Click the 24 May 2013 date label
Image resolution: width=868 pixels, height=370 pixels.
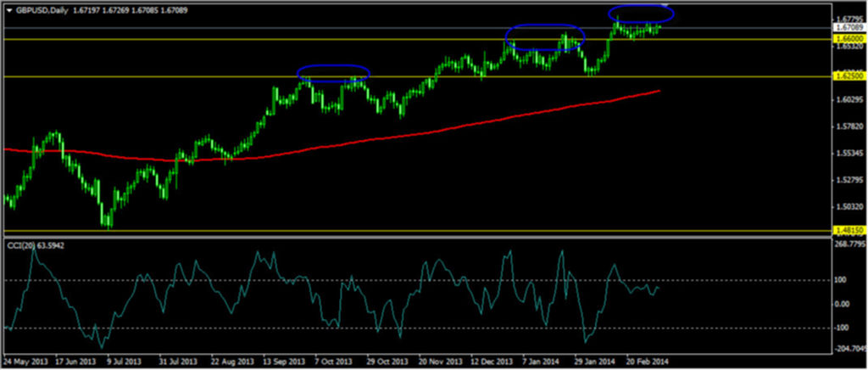pyautogui.click(x=26, y=361)
